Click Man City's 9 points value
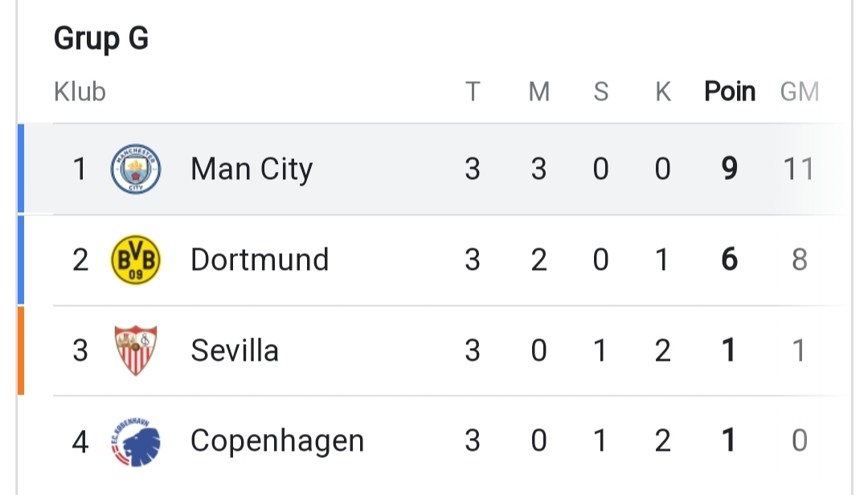 (730, 169)
